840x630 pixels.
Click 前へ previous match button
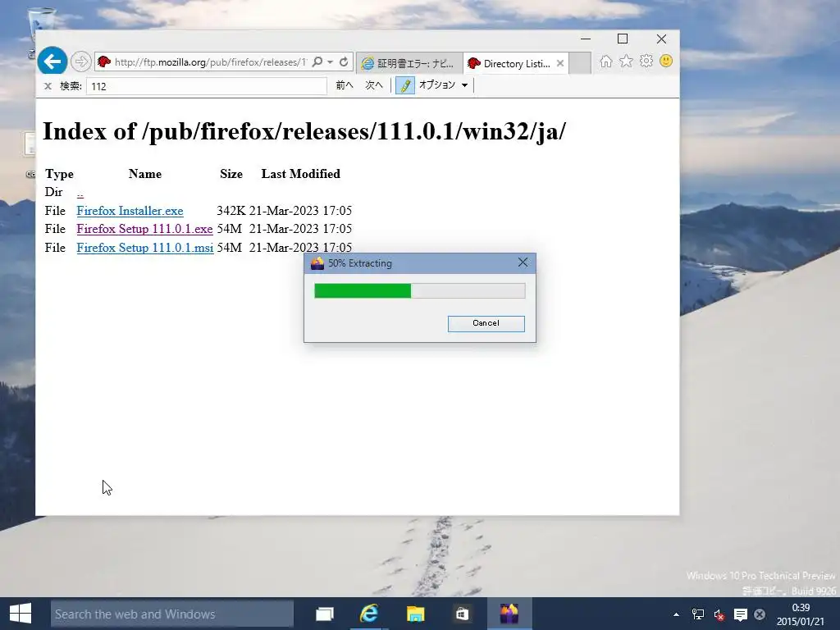(x=345, y=85)
